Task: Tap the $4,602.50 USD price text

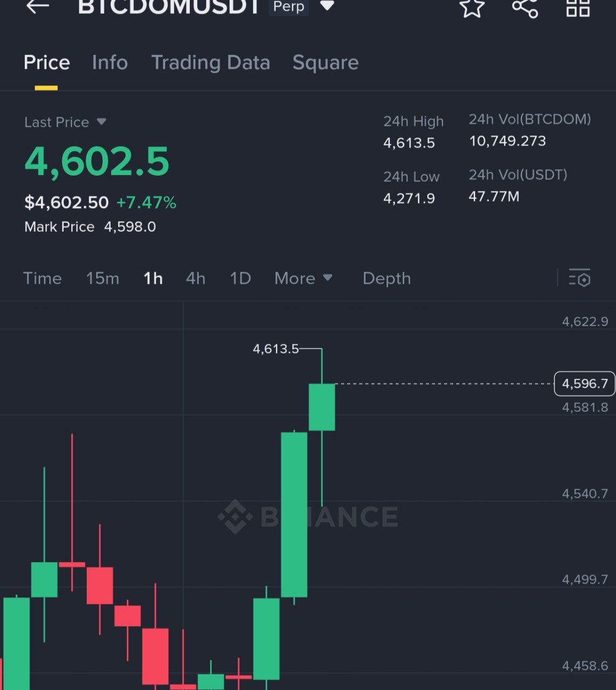Action: 66,203
